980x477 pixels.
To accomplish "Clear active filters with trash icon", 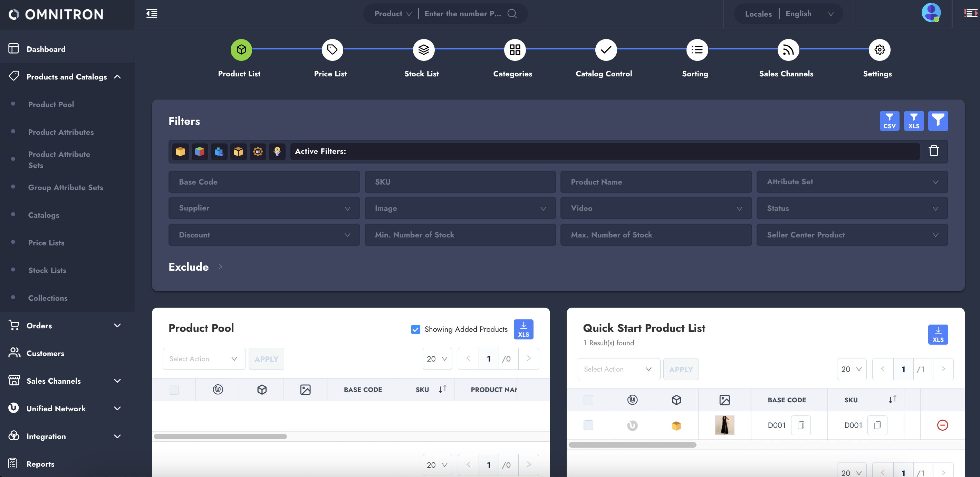I will pyautogui.click(x=934, y=151).
